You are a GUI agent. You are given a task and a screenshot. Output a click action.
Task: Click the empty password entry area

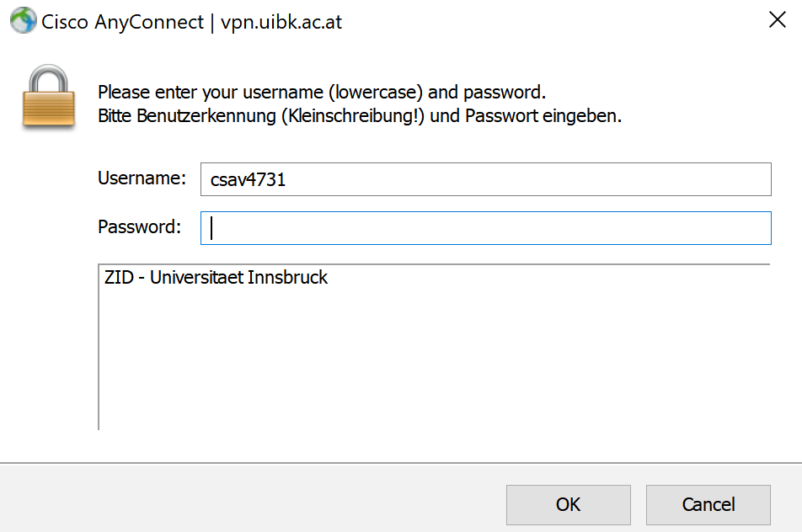(x=485, y=227)
